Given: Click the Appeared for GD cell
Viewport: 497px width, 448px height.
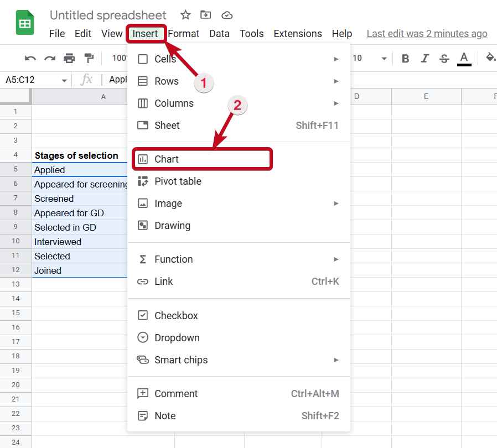Looking at the screenshot, I should coord(80,213).
